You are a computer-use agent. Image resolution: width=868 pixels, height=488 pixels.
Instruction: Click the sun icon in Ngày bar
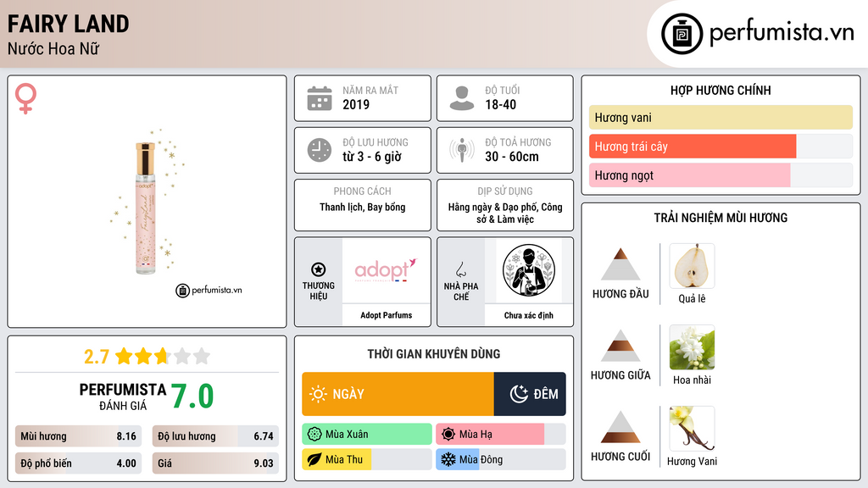pyautogui.click(x=319, y=394)
